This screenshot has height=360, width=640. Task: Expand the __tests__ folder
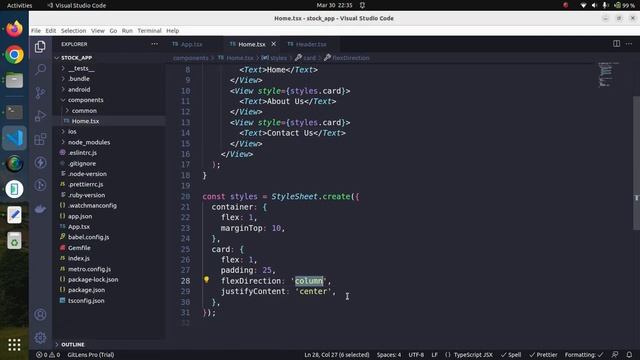point(81,68)
